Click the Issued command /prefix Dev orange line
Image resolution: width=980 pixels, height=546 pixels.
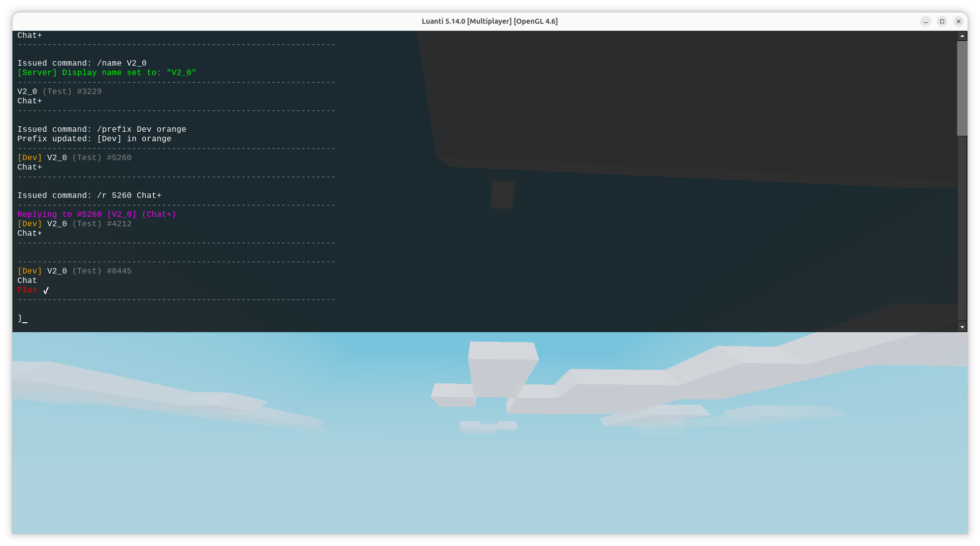click(x=101, y=129)
